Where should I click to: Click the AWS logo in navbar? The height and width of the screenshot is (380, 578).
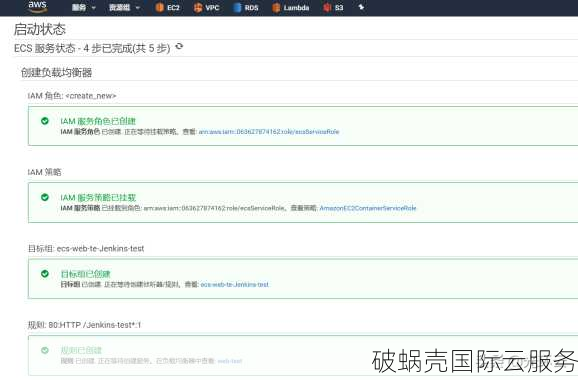coord(37,6)
